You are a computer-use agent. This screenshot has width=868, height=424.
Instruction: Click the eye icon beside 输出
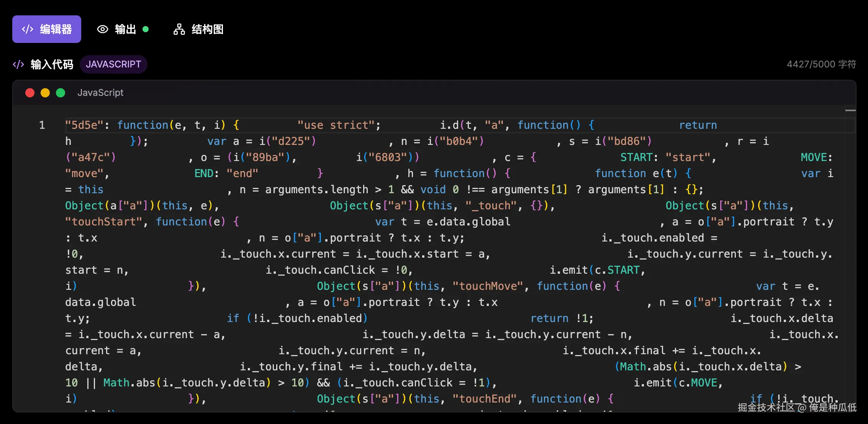pos(102,29)
